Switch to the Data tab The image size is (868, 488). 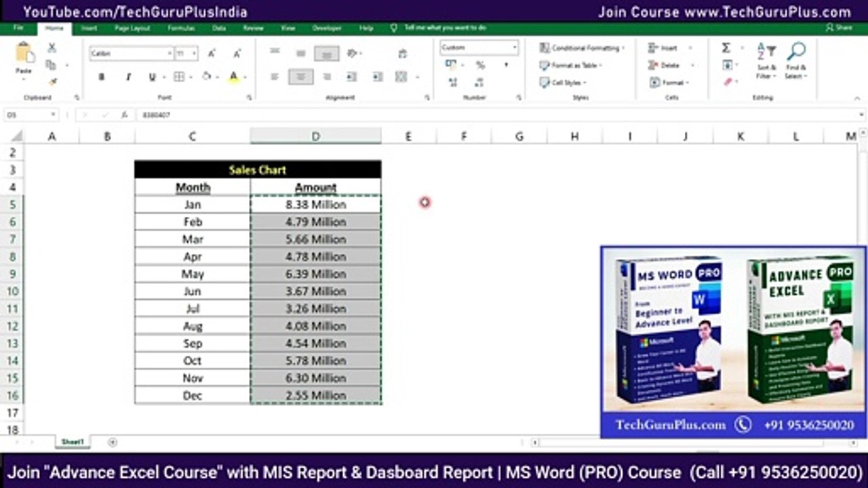click(x=218, y=28)
